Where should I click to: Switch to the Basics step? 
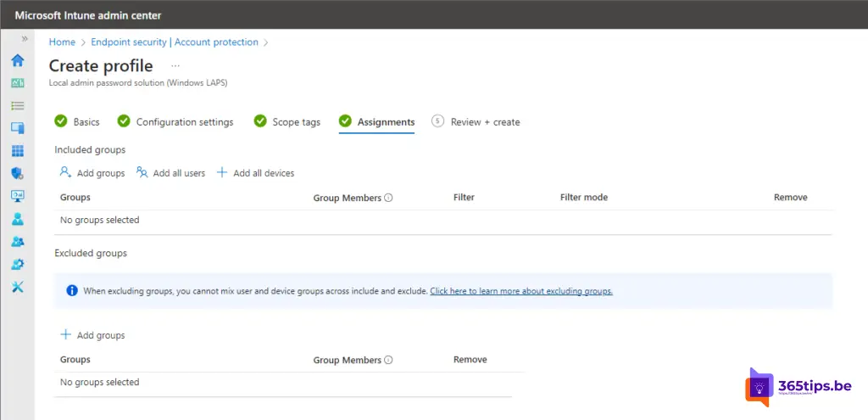[77, 122]
